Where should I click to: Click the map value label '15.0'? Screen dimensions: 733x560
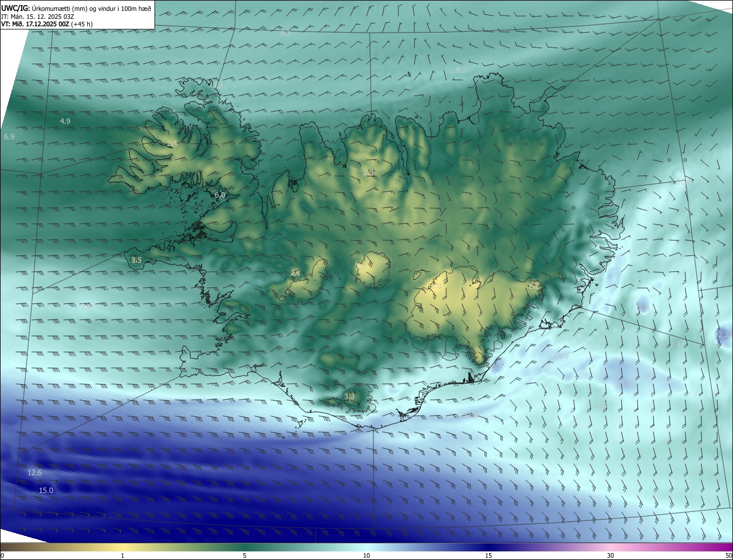pos(46,491)
